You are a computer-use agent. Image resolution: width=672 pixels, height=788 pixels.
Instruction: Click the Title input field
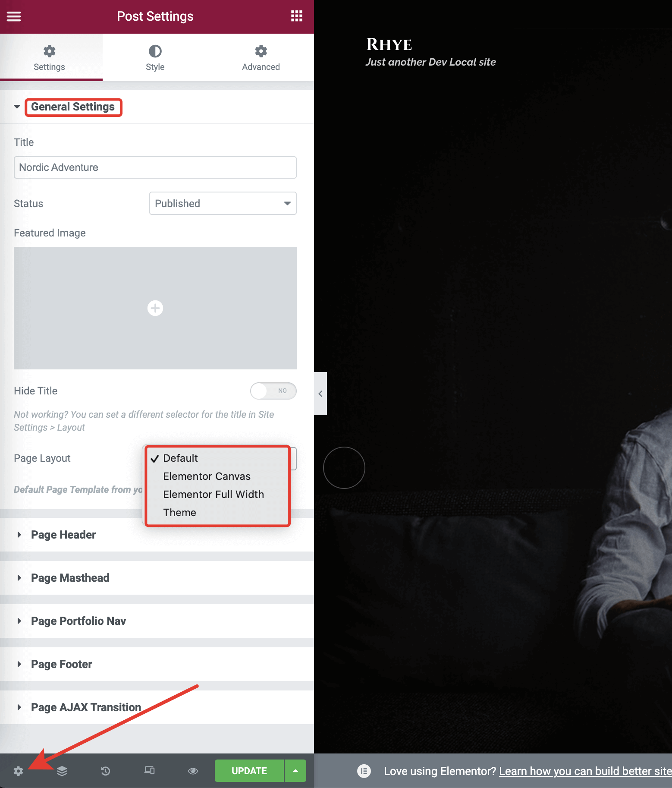tap(155, 167)
